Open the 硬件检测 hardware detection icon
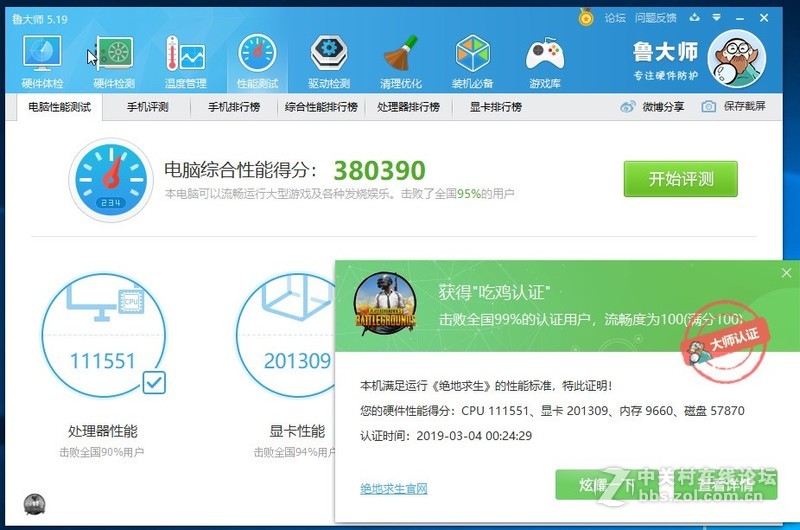Screen dimensions: 800x530 pos(114,62)
